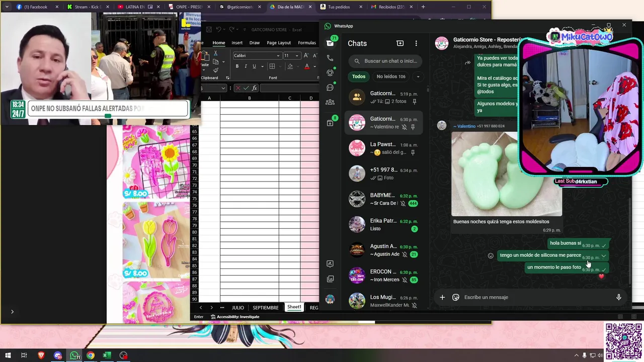Click the starred/notes icon in WhatsApp sidebar
Viewport: 644px width, 362px height.
pyautogui.click(x=330, y=263)
